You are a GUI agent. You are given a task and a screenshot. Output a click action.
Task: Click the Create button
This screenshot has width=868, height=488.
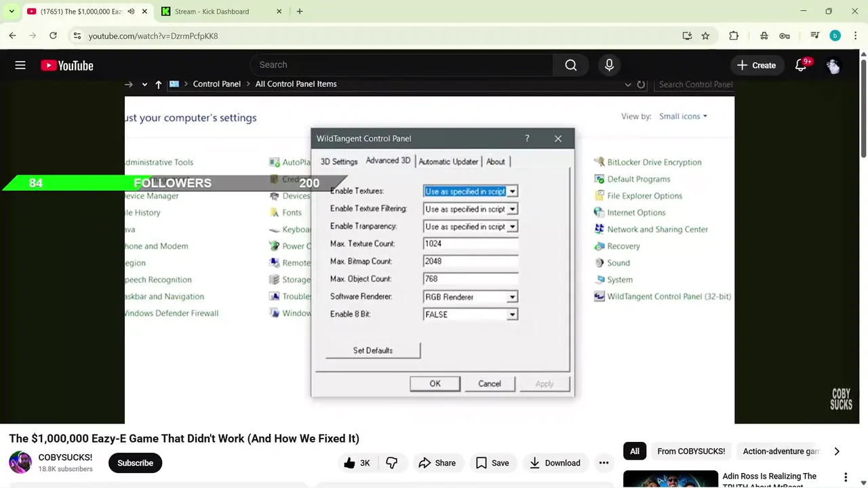click(x=757, y=65)
